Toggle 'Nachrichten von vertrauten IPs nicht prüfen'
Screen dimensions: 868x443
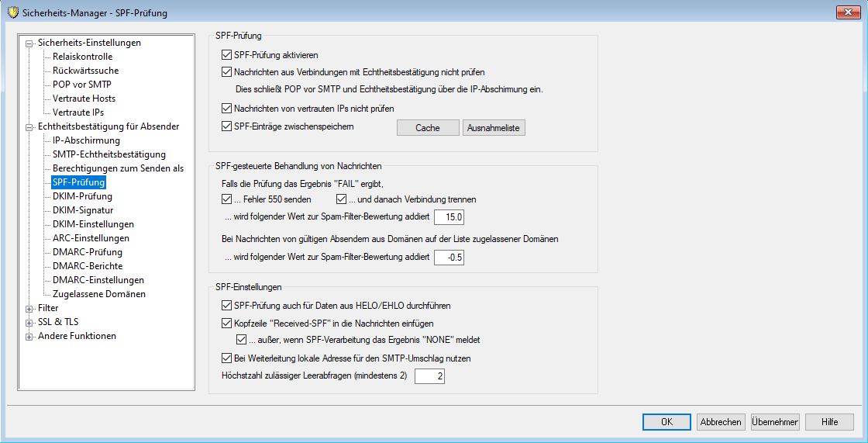(226, 109)
